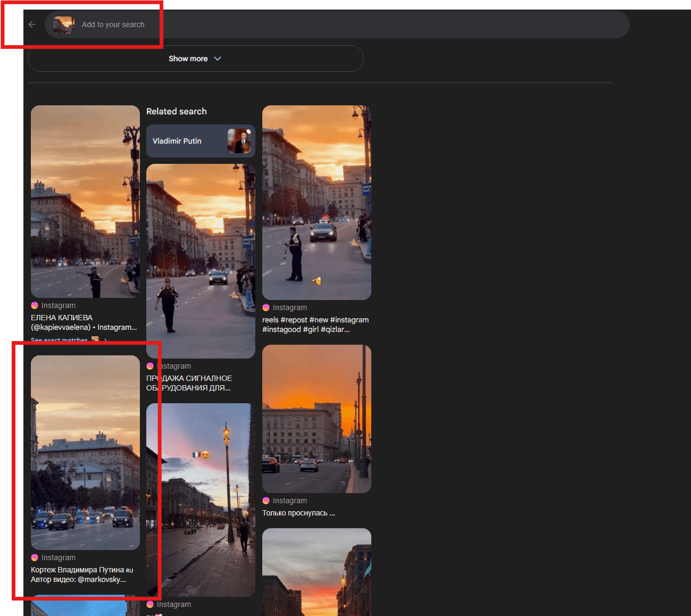
Task: Expand results using the Show more chevron
Action: (218, 59)
